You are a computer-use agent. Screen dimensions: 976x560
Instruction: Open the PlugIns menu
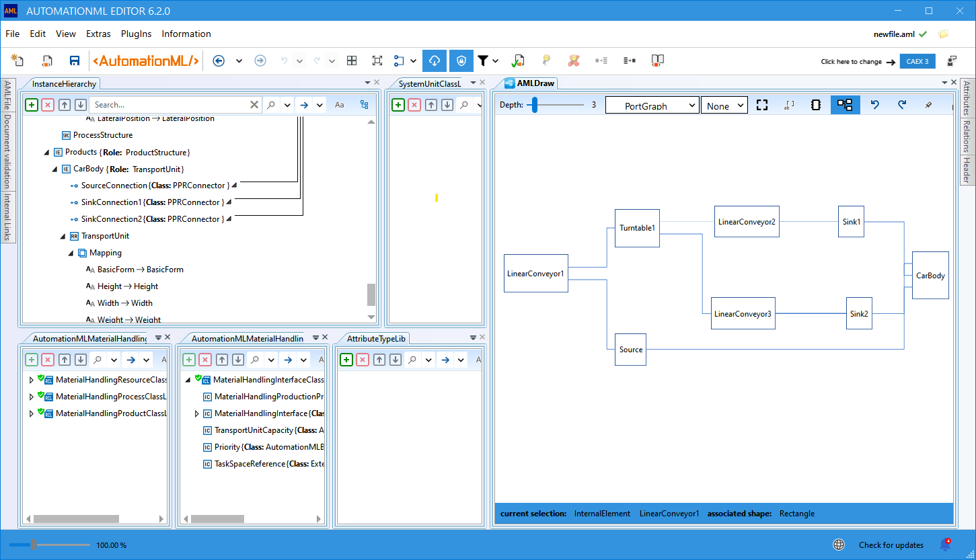(x=137, y=34)
